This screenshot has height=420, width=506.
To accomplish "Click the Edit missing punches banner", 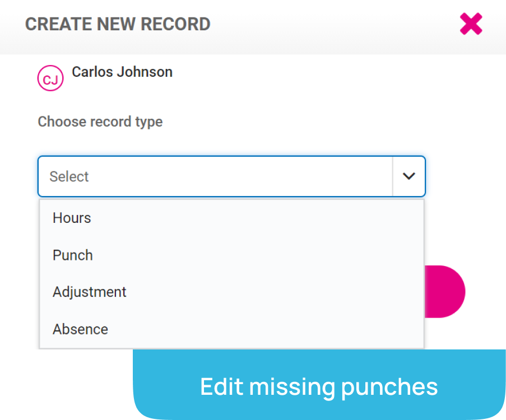I will coord(319,385).
